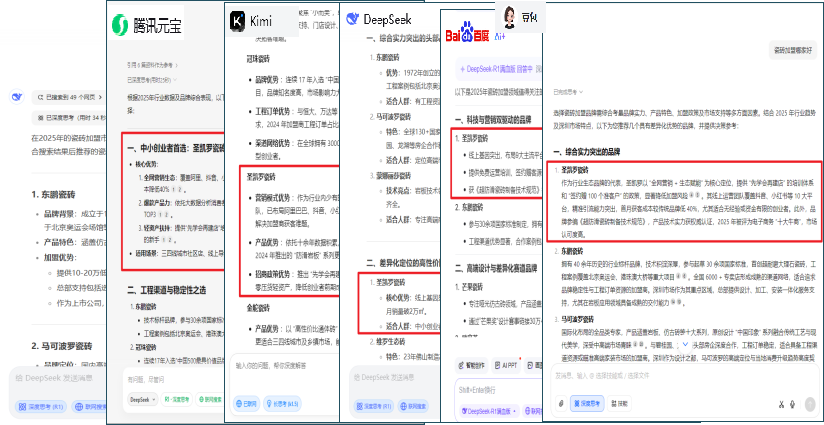Click the scissors icon in Doubao input
The width and height of the screenshot is (824, 425).
[781, 404]
